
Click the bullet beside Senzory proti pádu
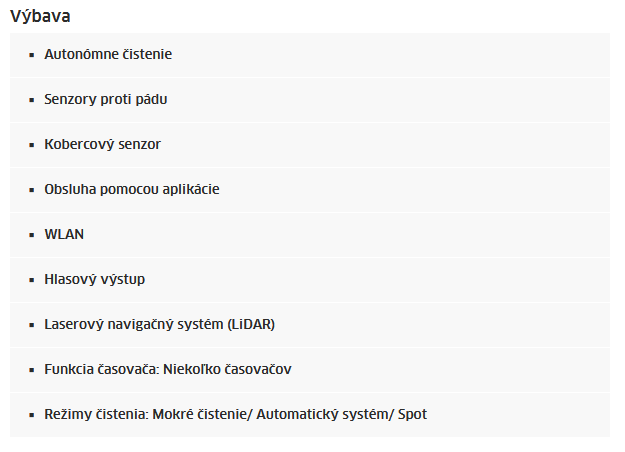tap(32, 100)
